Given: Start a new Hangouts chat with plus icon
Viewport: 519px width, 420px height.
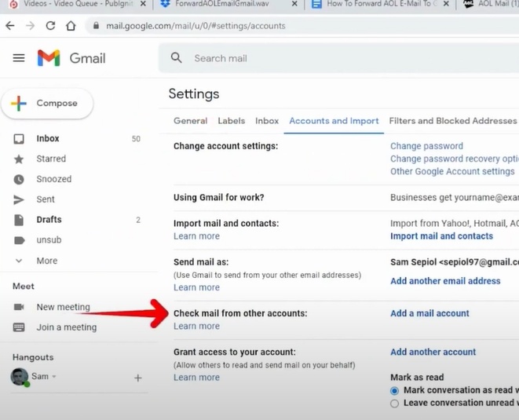Looking at the screenshot, I should 138,378.
